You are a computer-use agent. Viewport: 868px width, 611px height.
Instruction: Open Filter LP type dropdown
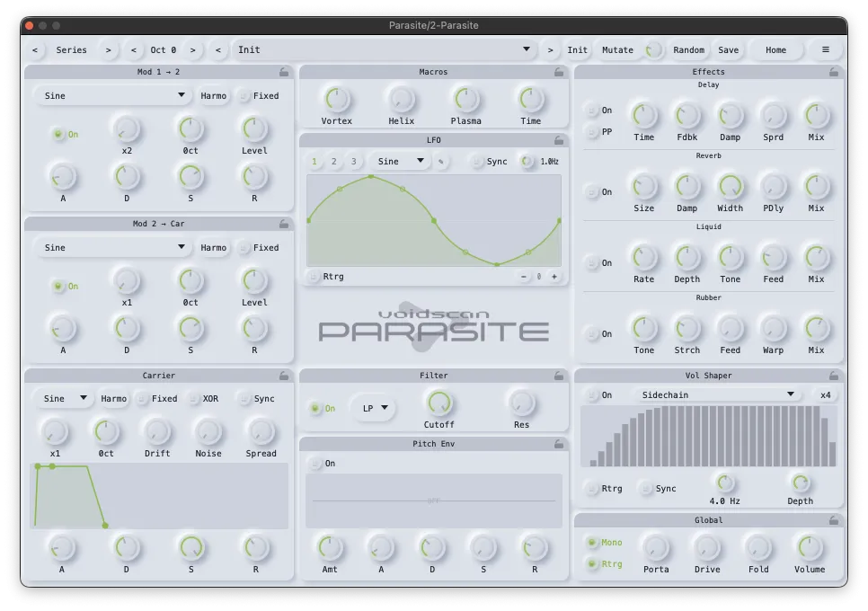375,409
